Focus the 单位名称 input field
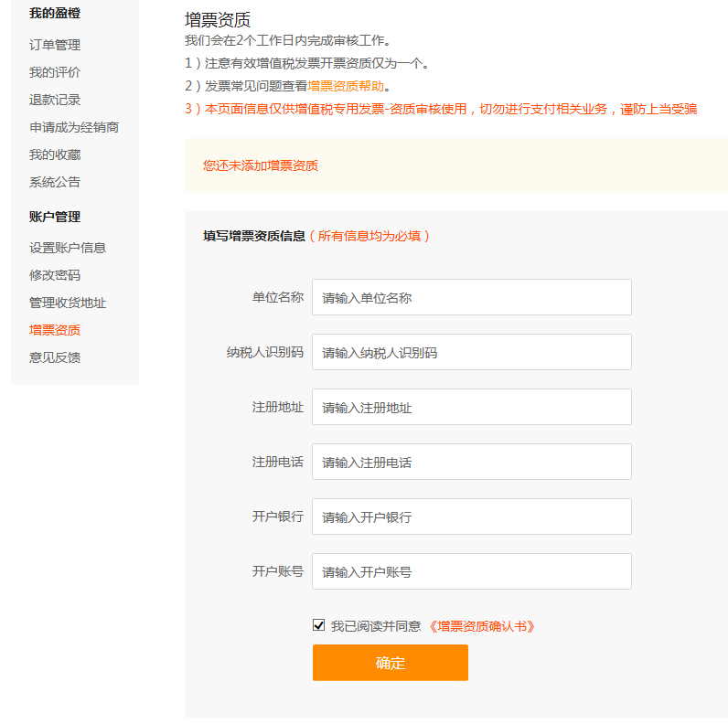Viewport: 728px width, 724px height. click(471, 297)
